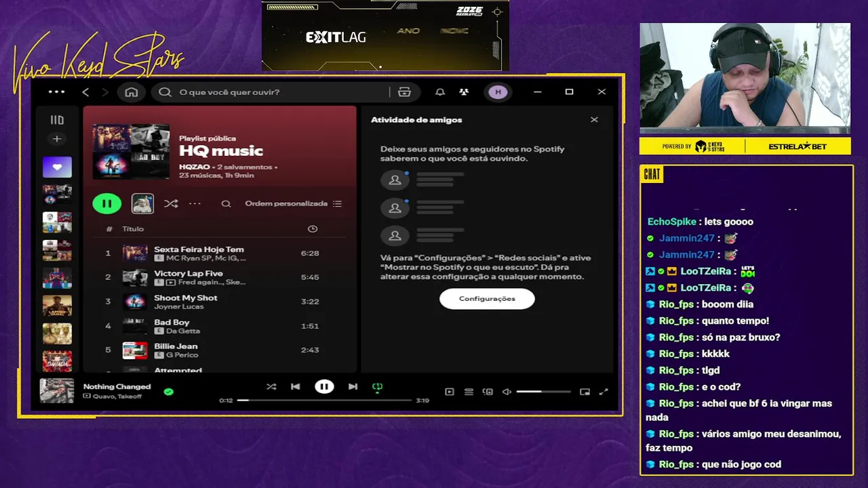Open the Browse icon beside search field

(405, 92)
